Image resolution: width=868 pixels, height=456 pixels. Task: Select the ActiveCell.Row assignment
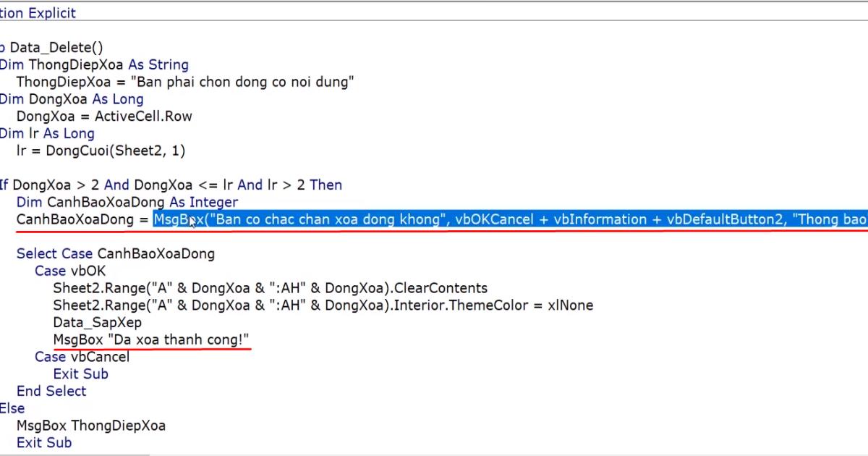click(x=105, y=116)
